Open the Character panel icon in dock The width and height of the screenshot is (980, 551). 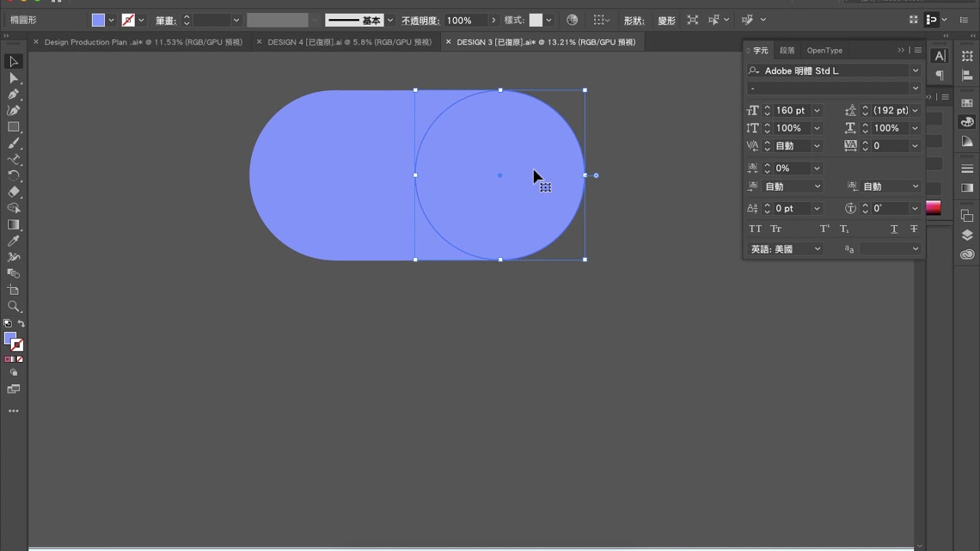point(940,56)
